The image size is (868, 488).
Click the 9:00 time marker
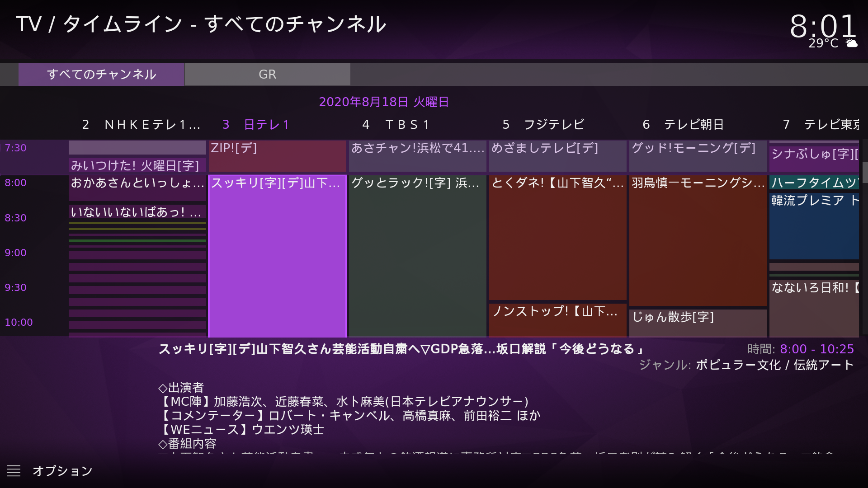click(15, 253)
